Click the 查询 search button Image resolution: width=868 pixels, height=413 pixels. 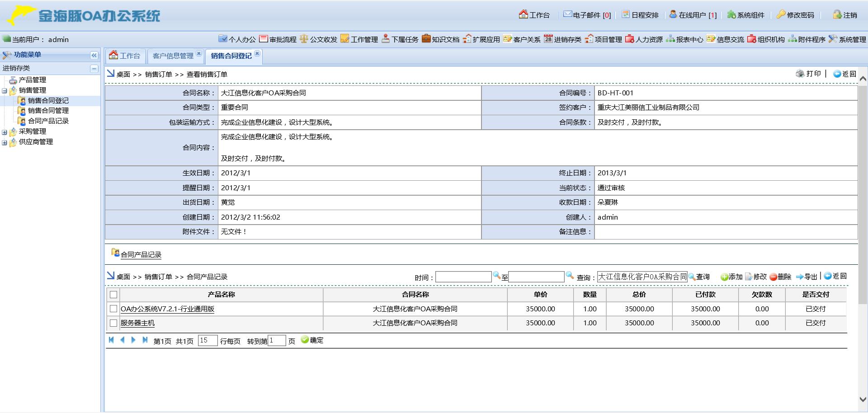click(699, 277)
